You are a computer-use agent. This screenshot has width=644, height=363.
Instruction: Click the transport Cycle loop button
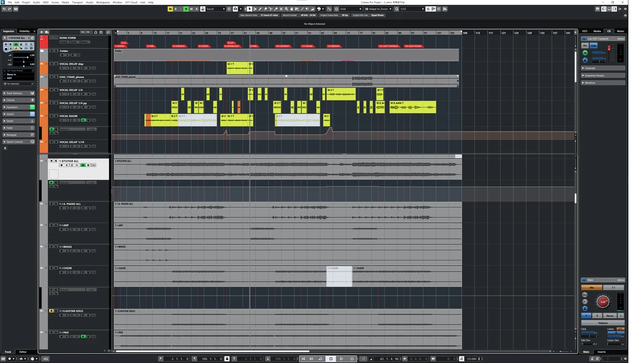tap(320, 359)
